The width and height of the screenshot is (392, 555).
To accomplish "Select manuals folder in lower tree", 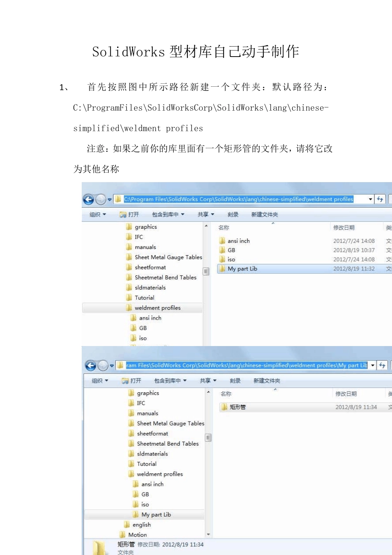I will pyautogui.click(x=143, y=413).
